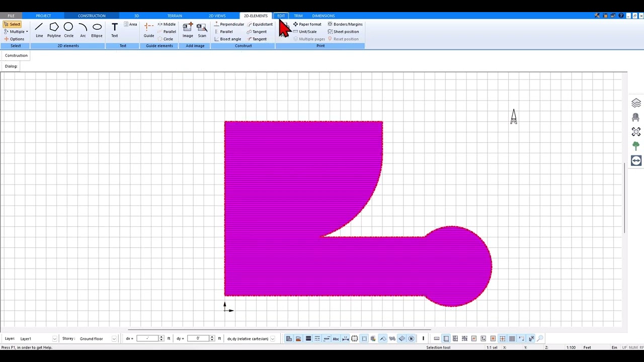The width and height of the screenshot is (644, 362).
Task: Click the 1:100 scale in status bar
Action: pyautogui.click(x=571, y=347)
